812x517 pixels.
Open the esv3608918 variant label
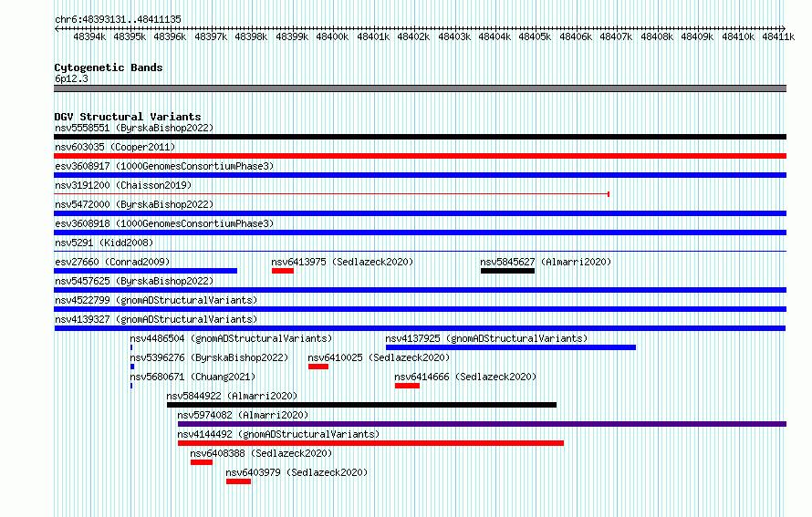pos(164,223)
